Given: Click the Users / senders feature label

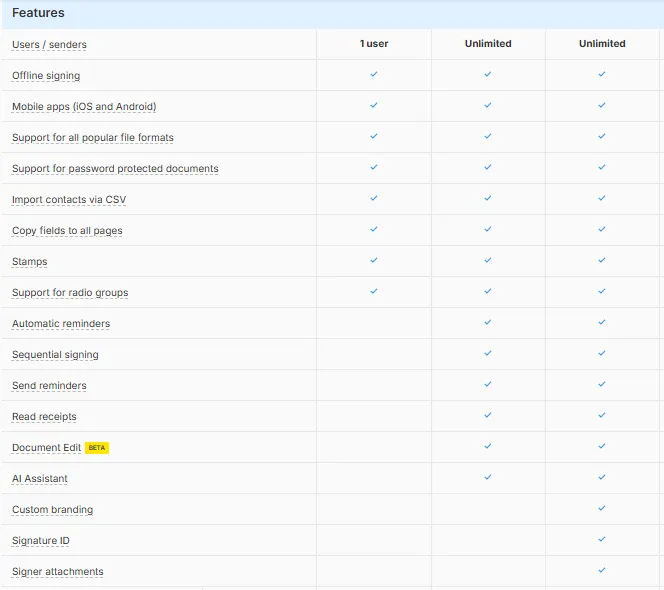Looking at the screenshot, I should pos(49,44).
